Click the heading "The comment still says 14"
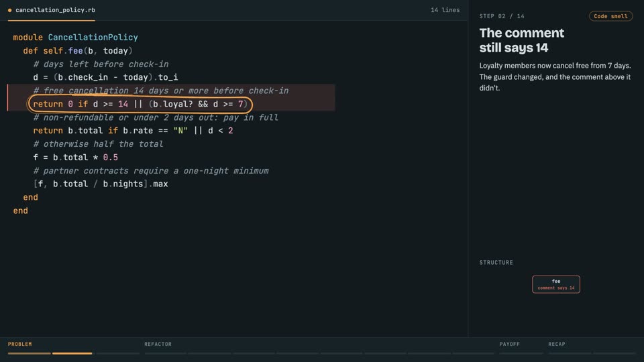 [x=522, y=40]
